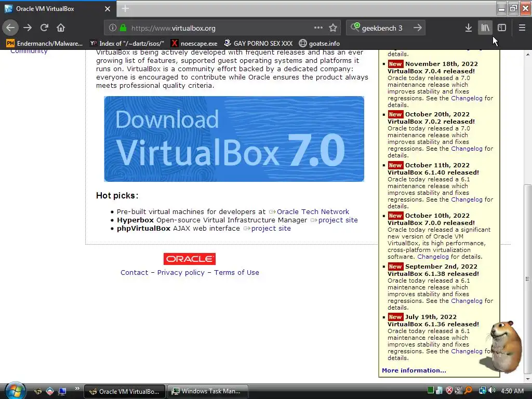The width and height of the screenshot is (532, 399).
Task: Open the downloads arrow icon
Action: pyautogui.click(x=469, y=28)
